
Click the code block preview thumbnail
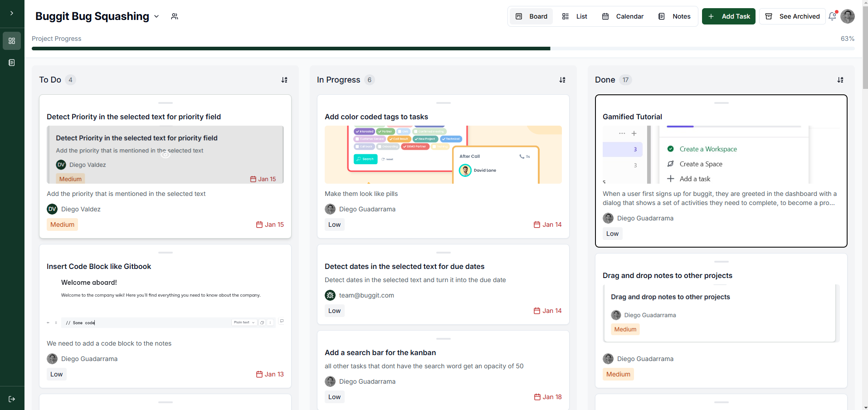[x=166, y=304]
